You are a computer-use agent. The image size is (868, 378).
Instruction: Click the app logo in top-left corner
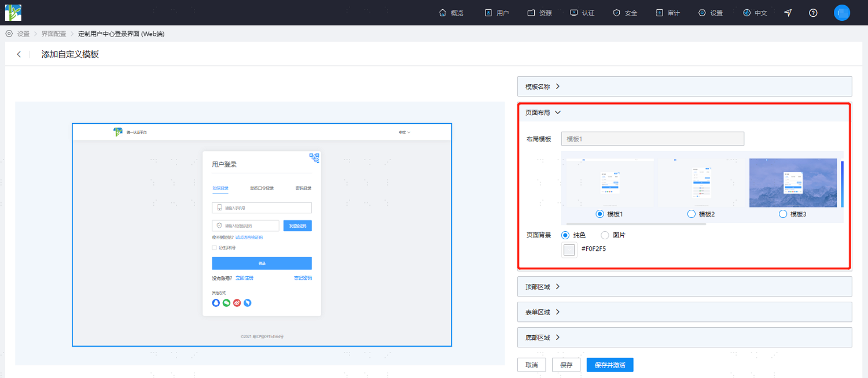tap(13, 12)
